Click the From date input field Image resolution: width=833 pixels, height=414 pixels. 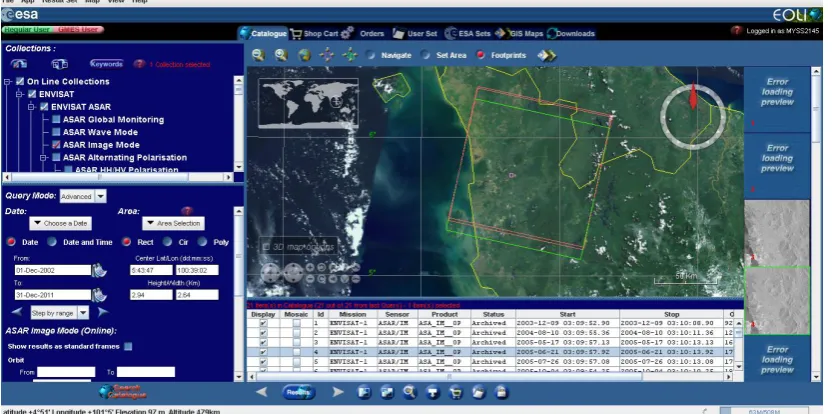point(53,270)
